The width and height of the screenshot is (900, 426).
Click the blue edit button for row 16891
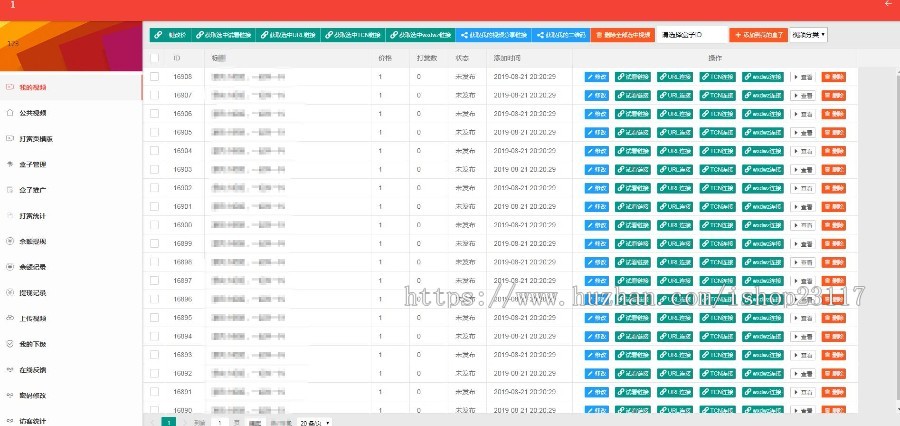[596, 392]
